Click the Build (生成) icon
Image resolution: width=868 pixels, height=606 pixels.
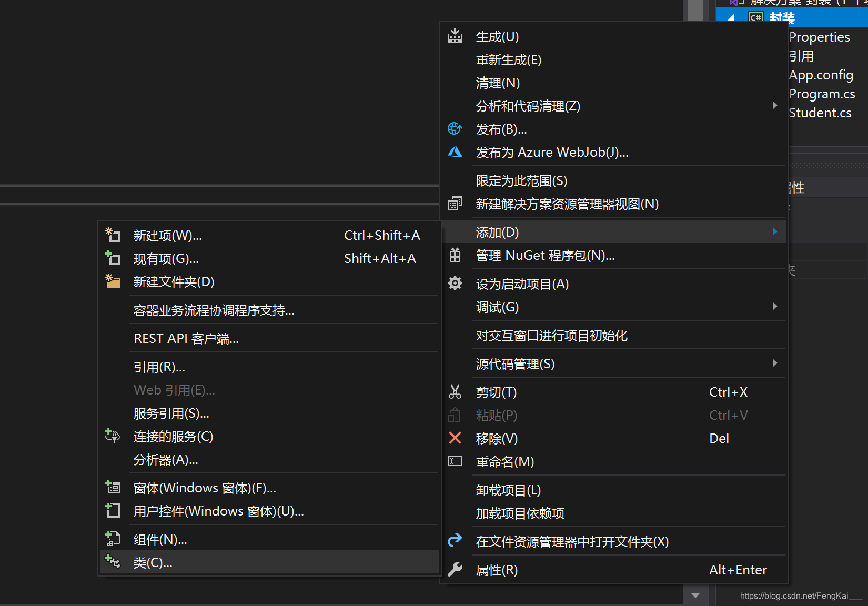pos(455,36)
